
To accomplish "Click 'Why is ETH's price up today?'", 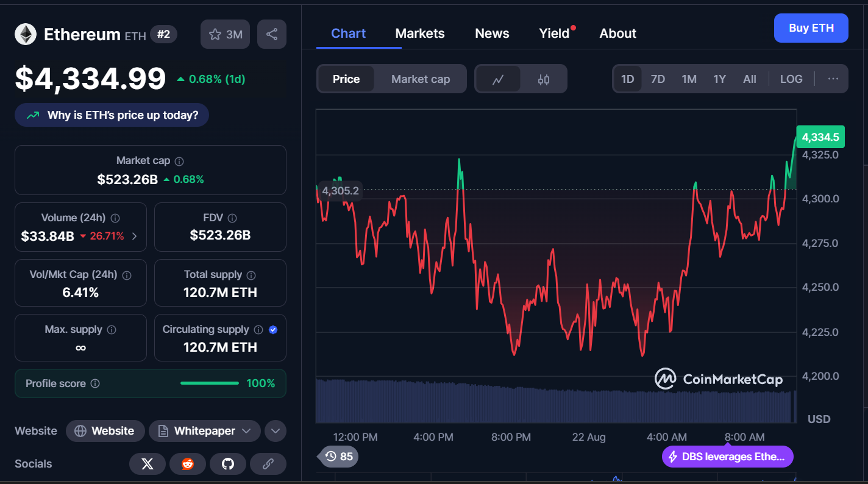I will pos(112,115).
